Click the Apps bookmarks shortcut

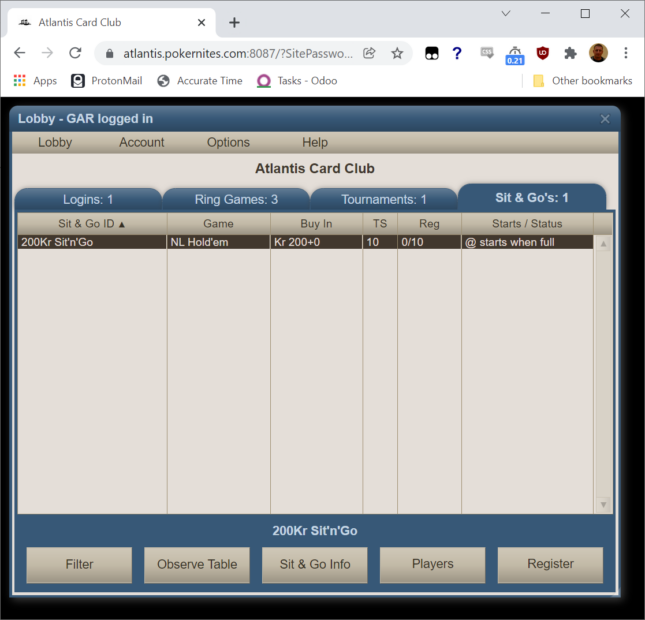35,81
